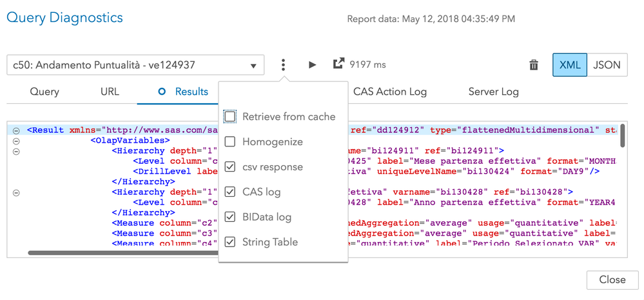Click the export pop-out arrow icon
The height and width of the screenshot is (300, 644).
point(338,65)
